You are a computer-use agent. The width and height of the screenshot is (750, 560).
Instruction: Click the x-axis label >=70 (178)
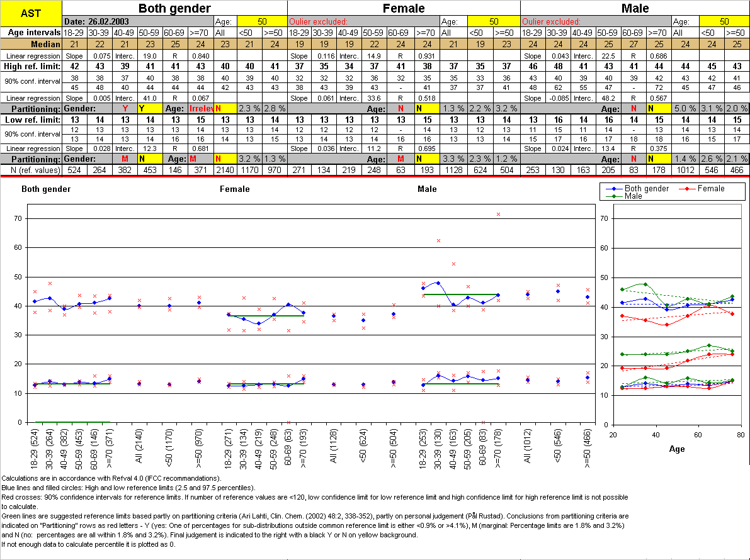[497, 448]
